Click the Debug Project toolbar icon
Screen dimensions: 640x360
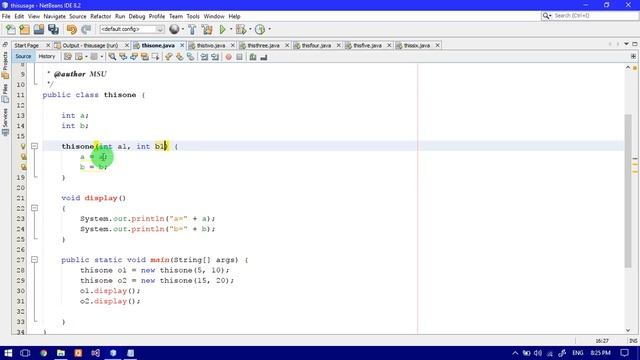241,29
